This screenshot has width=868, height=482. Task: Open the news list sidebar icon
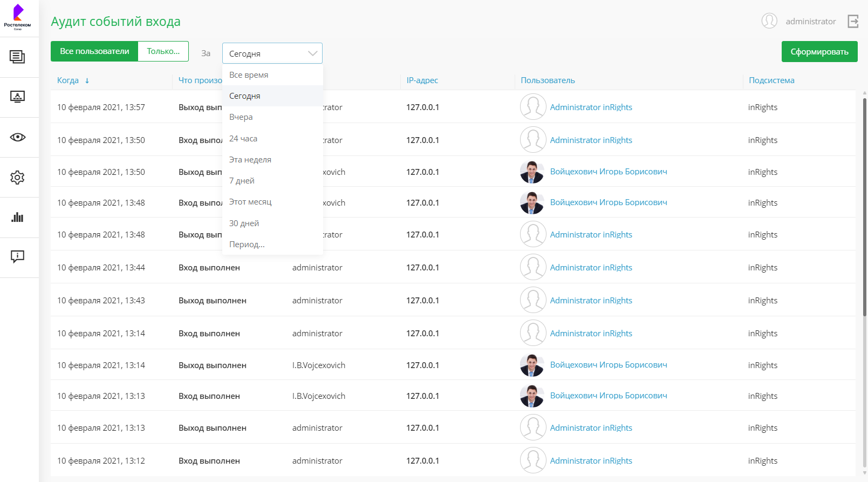17,57
